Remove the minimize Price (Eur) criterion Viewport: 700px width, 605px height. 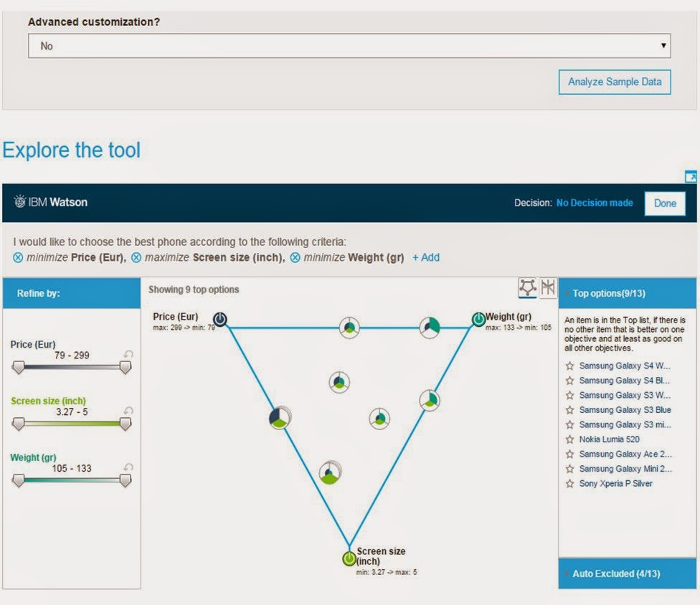(x=18, y=257)
